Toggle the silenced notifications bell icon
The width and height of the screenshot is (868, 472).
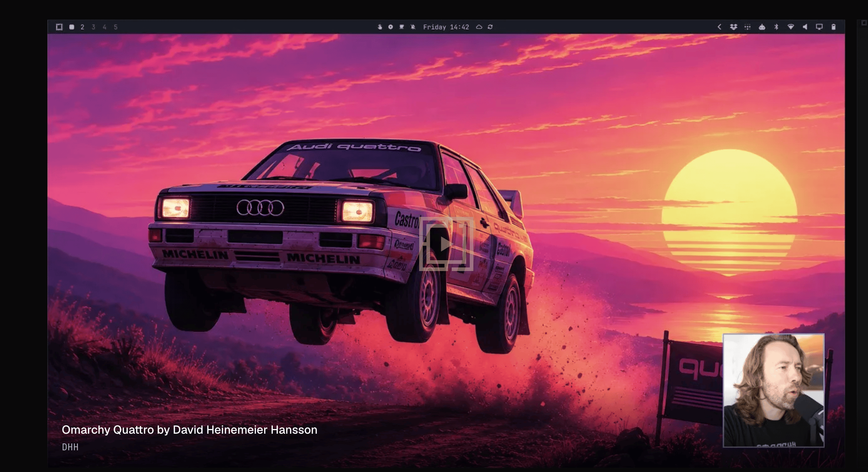(x=413, y=27)
